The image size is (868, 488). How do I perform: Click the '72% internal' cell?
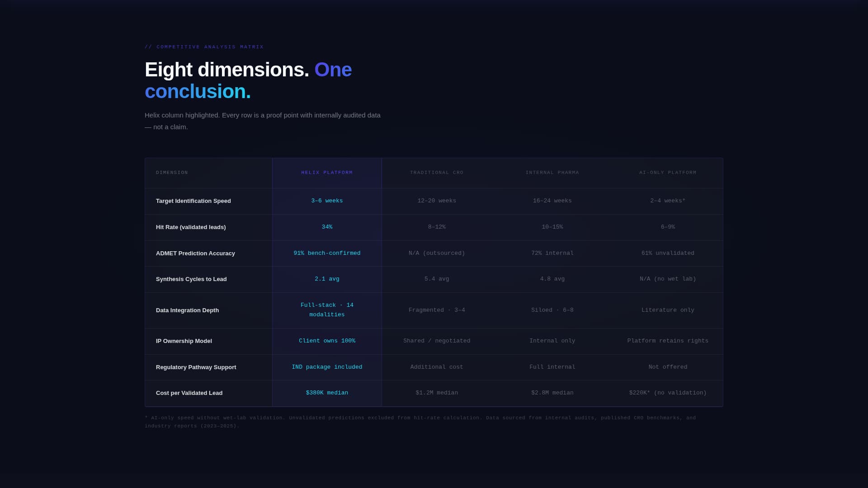click(x=552, y=253)
